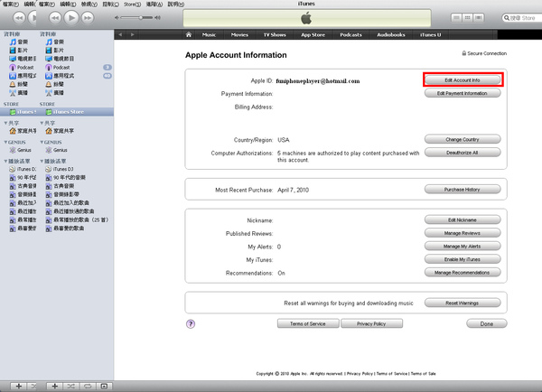This screenshot has height=392, width=542.
Task: Open Manage Reviews
Action: tap(463, 233)
